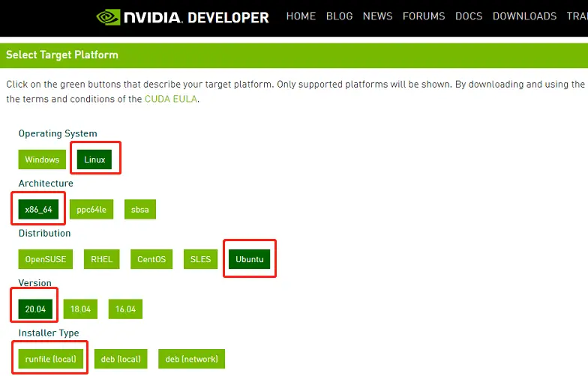Choose deb (local) installer type

121,359
